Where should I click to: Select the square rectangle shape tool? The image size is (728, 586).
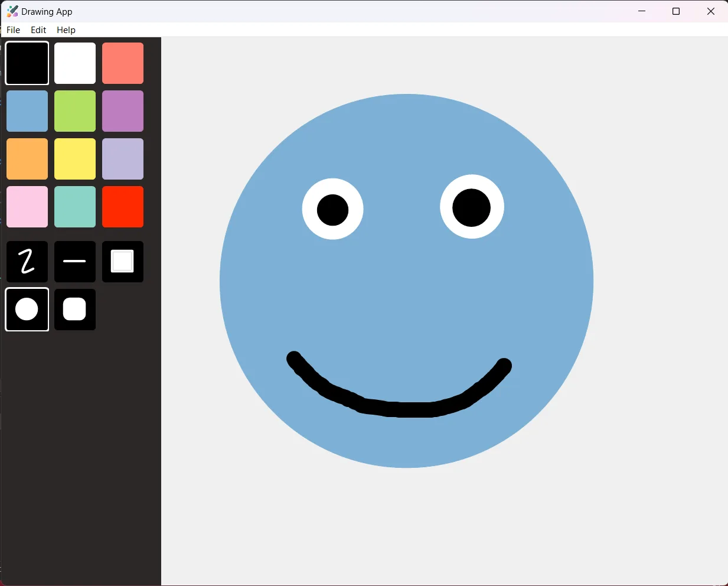(x=123, y=261)
